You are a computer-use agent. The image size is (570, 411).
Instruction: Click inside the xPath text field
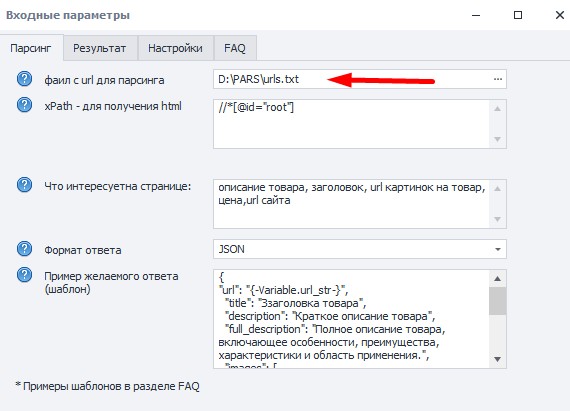[x=352, y=124]
